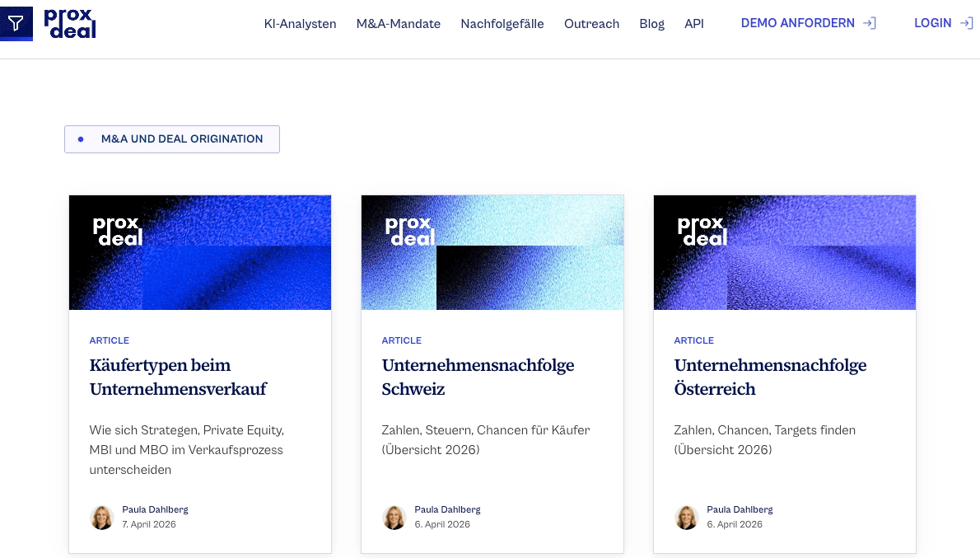Viewport: 980px width, 558px height.
Task: Open the Käufertypen beim Unternehmensverkauf article thumbnail
Action: click(x=200, y=252)
